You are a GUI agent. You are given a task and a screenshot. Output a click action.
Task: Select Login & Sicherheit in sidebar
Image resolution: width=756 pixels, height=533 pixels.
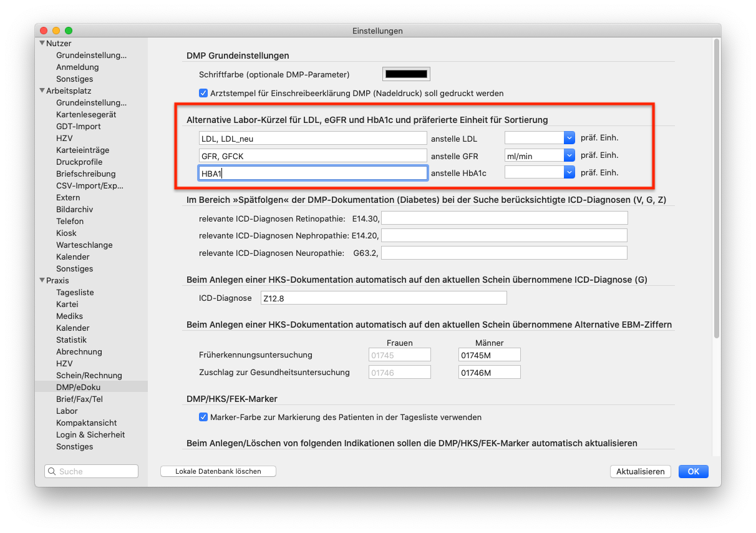pos(90,435)
